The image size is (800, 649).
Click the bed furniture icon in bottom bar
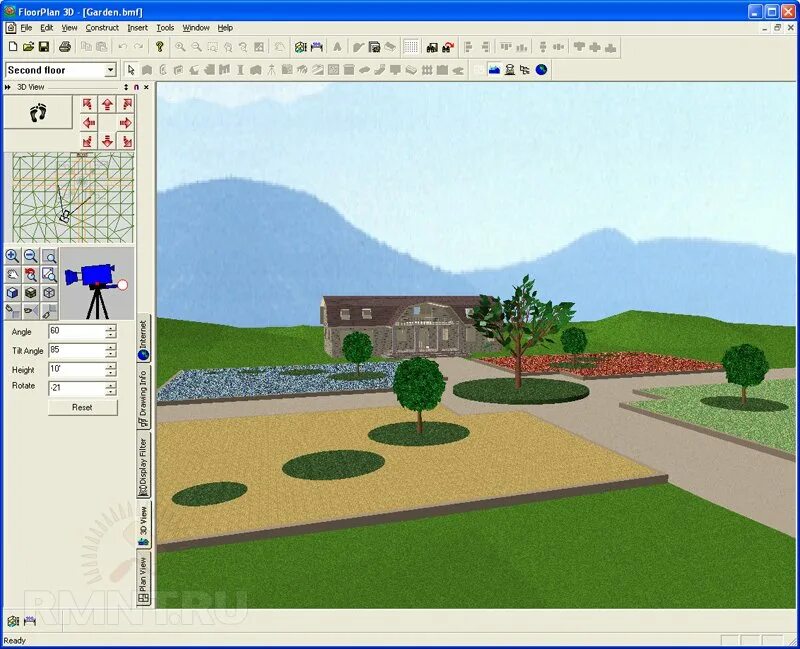30,621
